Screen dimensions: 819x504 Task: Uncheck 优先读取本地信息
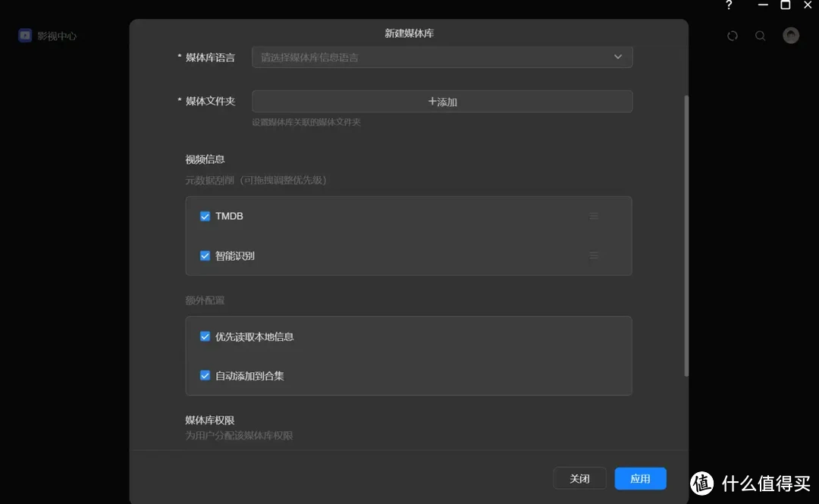(205, 336)
